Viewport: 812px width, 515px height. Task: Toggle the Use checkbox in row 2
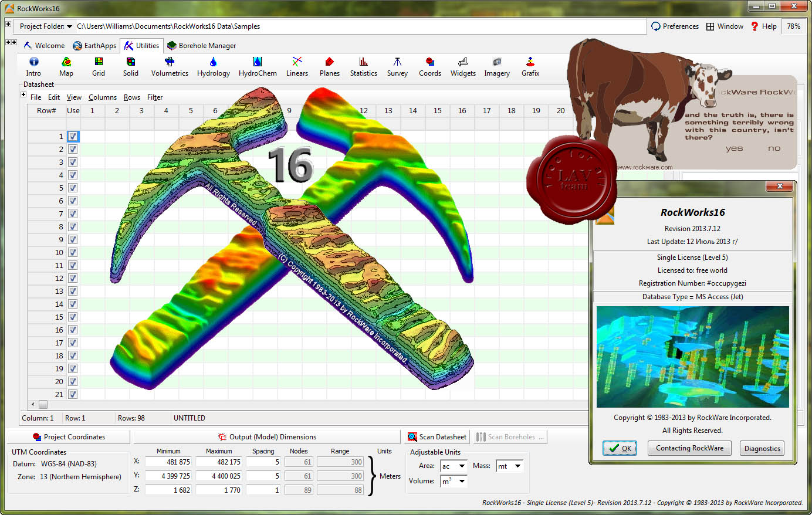point(73,149)
